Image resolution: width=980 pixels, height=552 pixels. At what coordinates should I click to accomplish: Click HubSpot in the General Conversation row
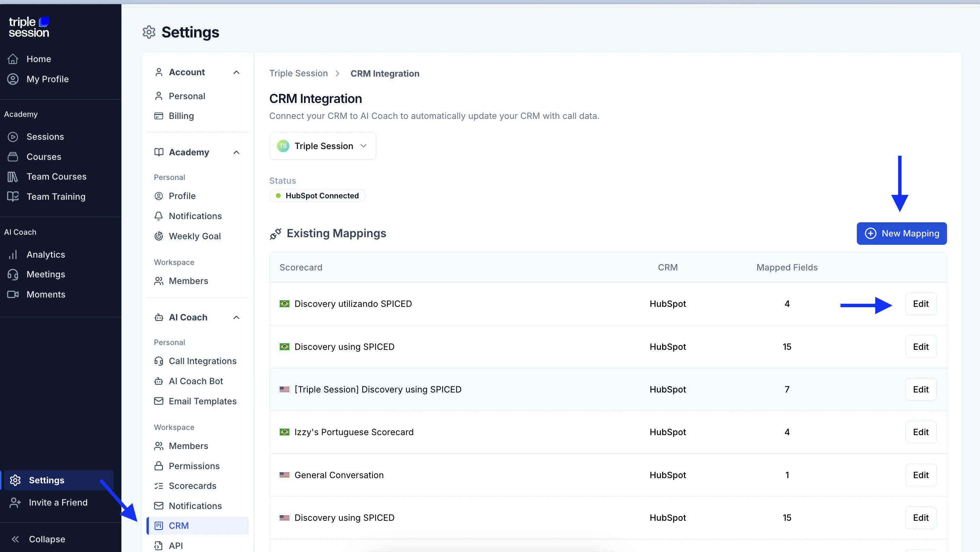point(668,475)
